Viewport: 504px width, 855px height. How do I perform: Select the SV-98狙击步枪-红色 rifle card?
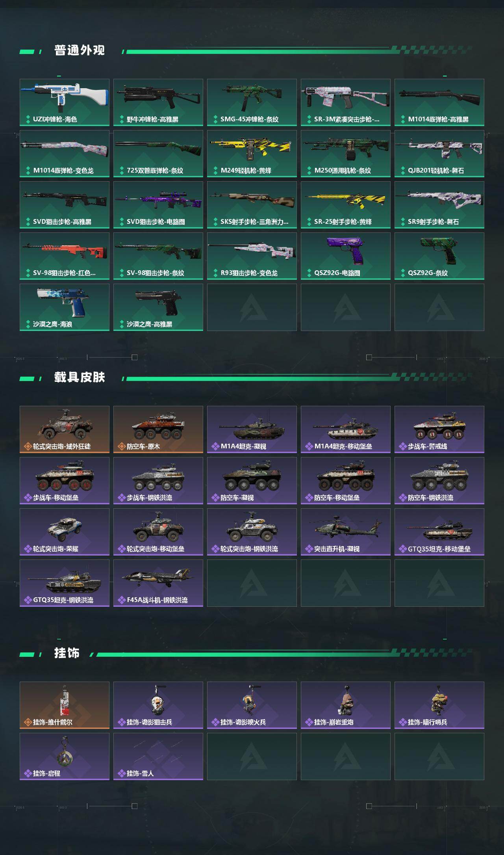coord(65,256)
